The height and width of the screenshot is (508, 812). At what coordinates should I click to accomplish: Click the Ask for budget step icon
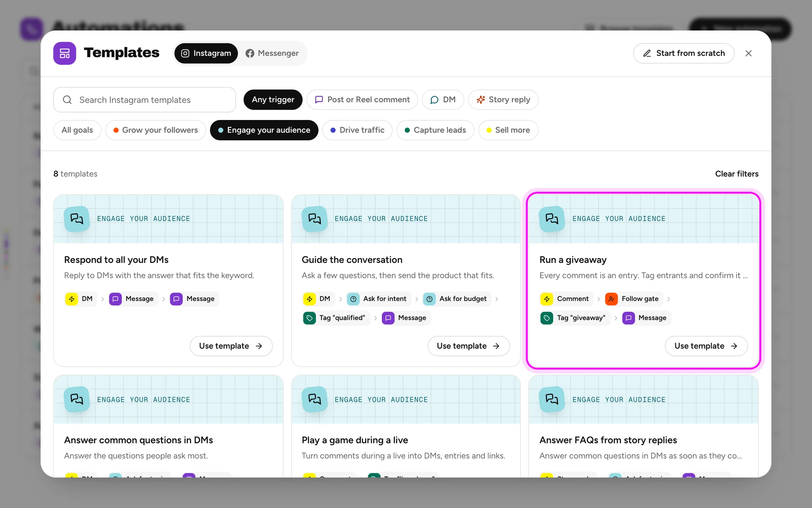(x=429, y=299)
